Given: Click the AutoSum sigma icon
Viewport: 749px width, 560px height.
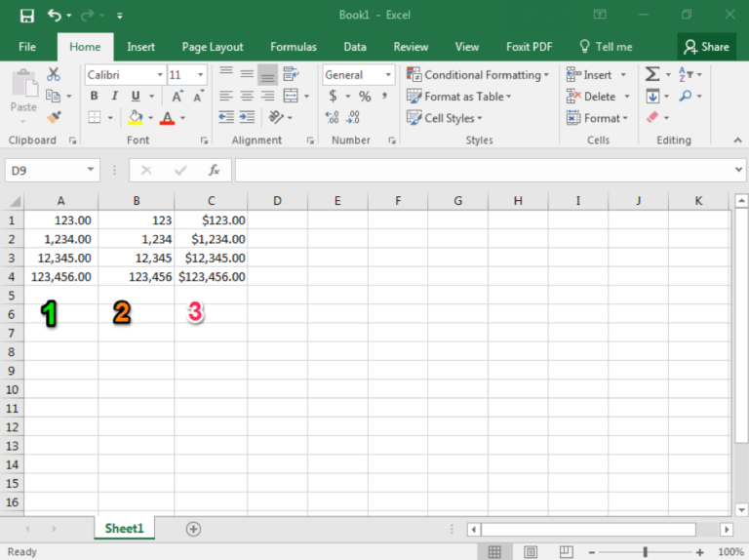Looking at the screenshot, I should pos(651,74).
